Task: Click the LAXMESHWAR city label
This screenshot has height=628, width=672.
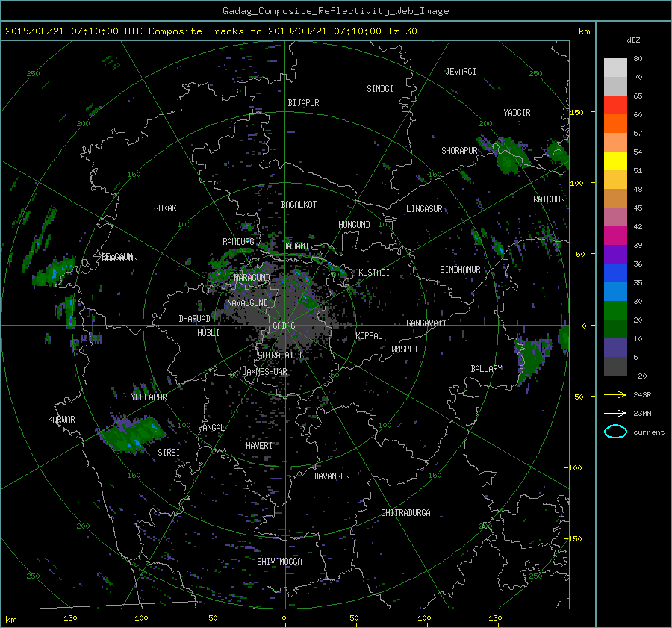Action: pos(264,372)
